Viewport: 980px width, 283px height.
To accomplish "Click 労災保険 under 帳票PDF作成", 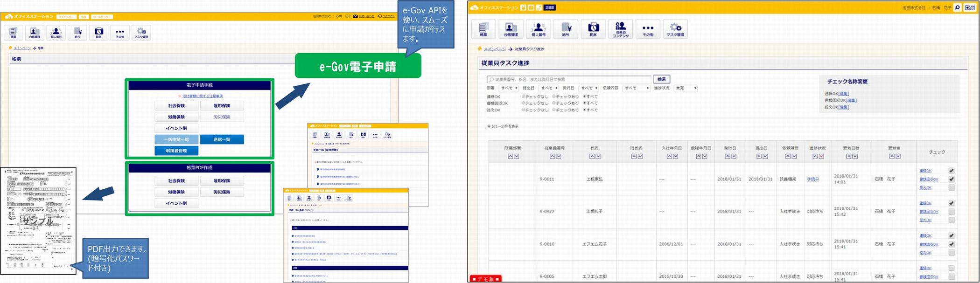I will 222,192.
